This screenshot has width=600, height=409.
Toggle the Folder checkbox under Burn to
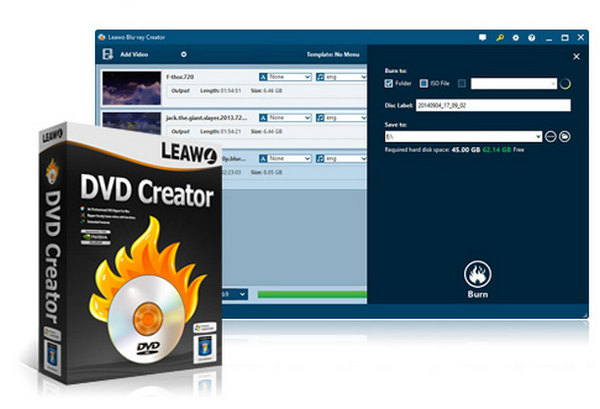tap(389, 83)
